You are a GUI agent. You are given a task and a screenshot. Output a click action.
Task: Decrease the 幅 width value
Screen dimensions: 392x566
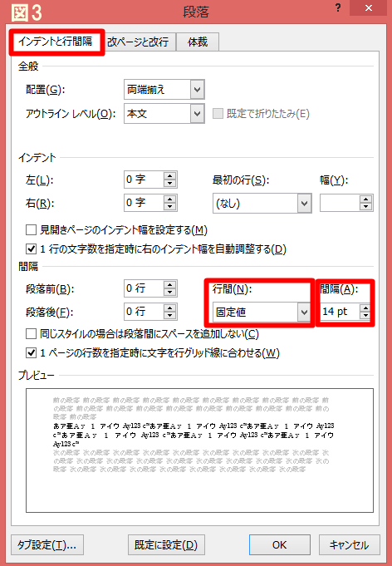point(365,207)
